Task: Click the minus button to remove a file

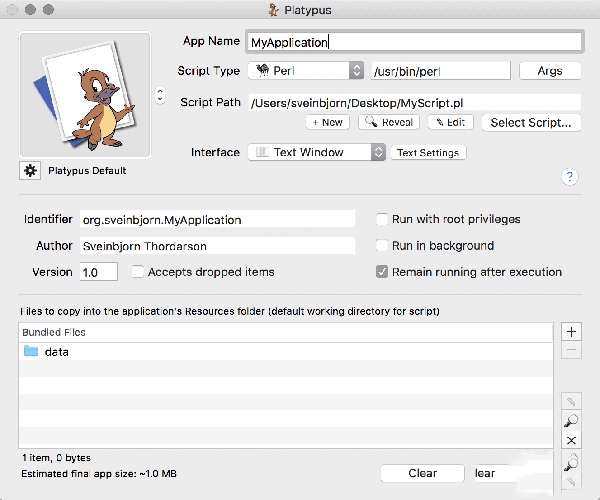Action: click(x=571, y=350)
